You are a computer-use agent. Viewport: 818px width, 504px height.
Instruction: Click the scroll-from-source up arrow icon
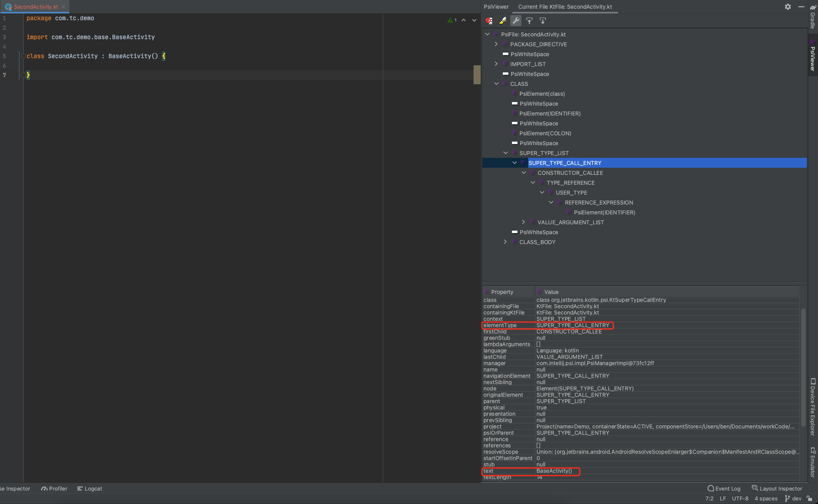coord(529,21)
